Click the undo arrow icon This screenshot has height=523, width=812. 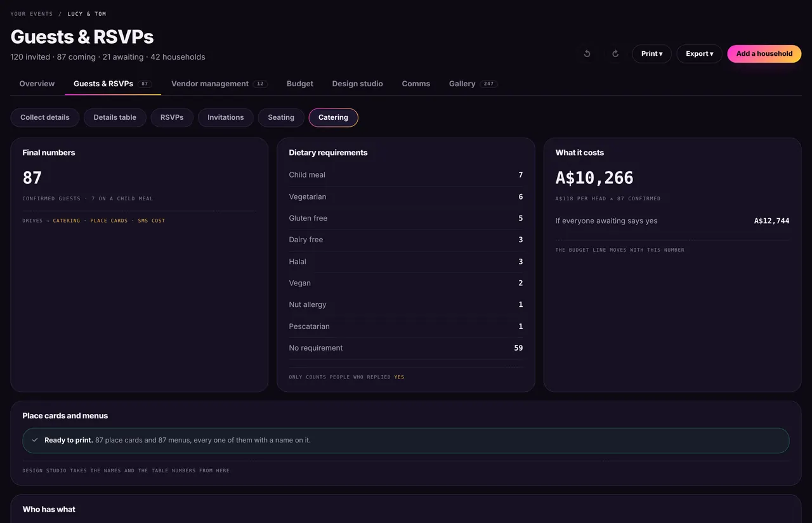point(587,54)
